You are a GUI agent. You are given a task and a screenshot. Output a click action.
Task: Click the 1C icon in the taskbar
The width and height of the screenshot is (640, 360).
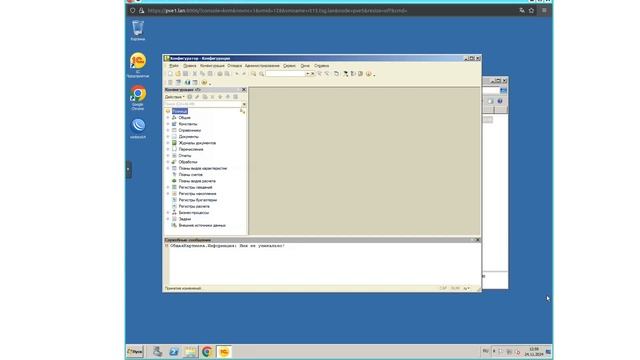224,351
